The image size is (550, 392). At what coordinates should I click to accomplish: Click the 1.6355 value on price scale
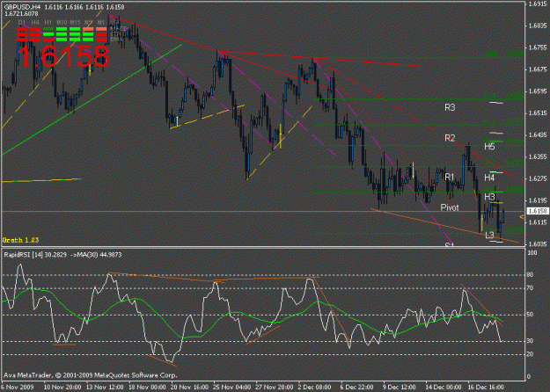pos(538,156)
